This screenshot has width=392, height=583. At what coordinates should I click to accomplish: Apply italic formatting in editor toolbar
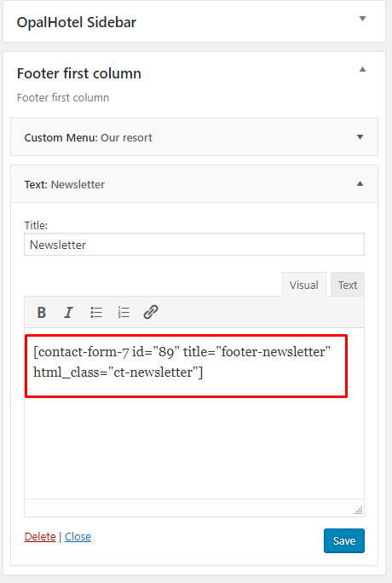(68, 312)
